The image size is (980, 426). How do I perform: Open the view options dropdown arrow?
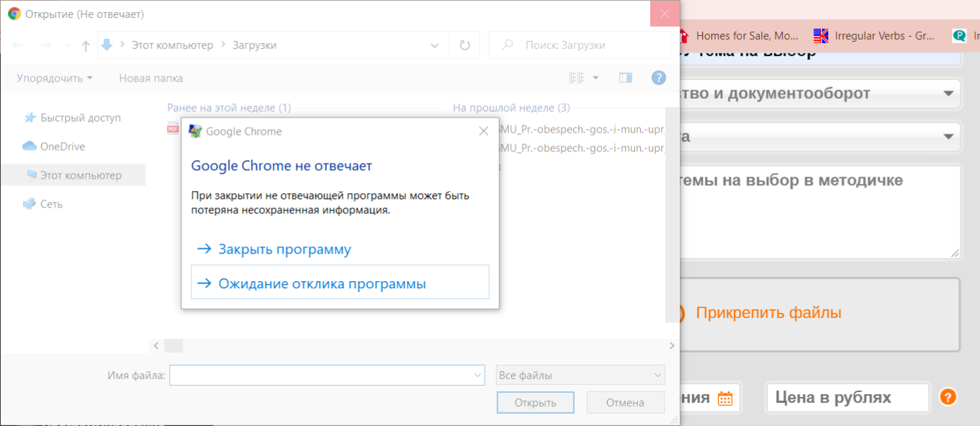click(595, 78)
